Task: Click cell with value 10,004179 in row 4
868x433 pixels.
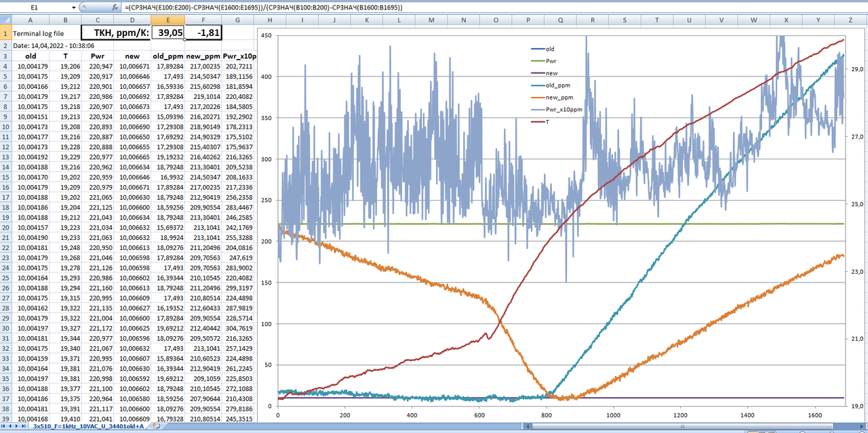Action: [31, 66]
